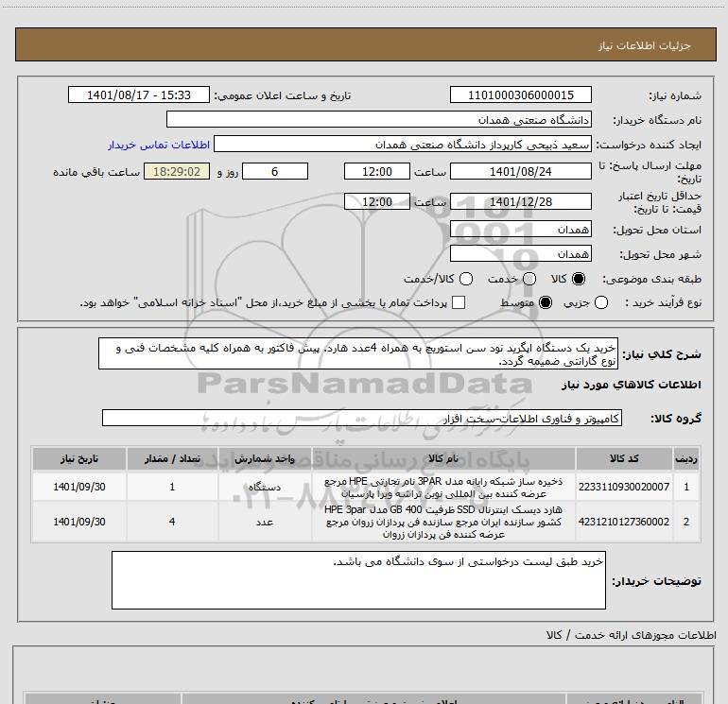
Task: Click the delivery province field همدان
Action: pos(520,229)
